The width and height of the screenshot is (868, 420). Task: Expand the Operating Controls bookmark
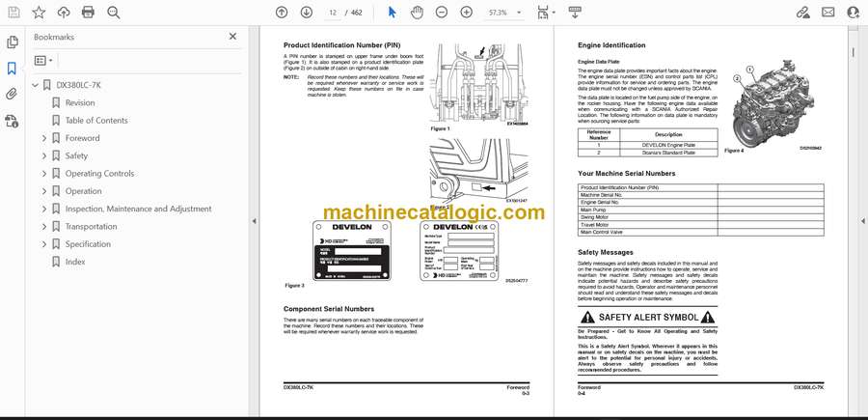click(x=44, y=174)
